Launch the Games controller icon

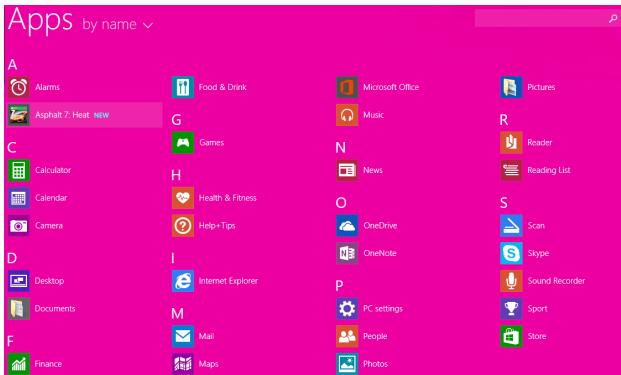click(x=183, y=143)
